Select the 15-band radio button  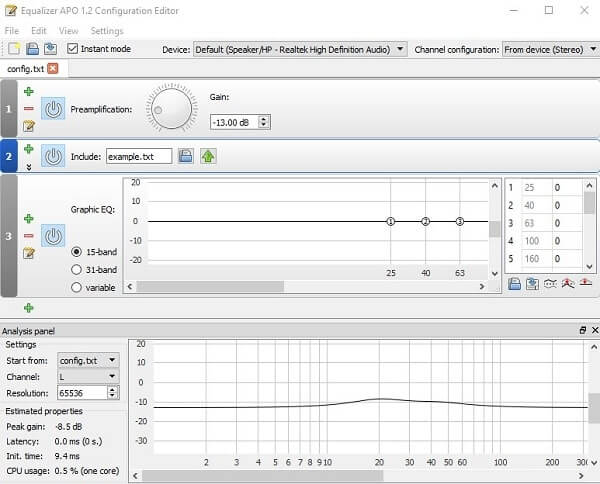tap(77, 252)
